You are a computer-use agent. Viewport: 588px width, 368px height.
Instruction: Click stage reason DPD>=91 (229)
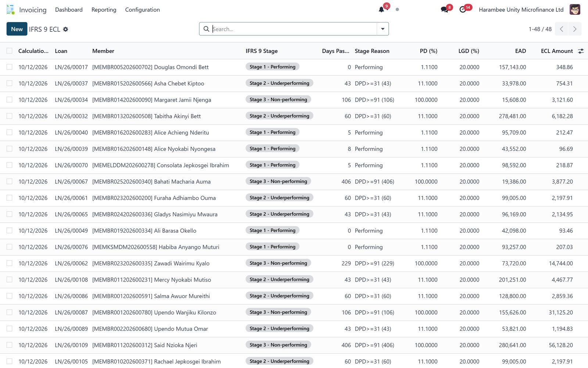[374, 263]
